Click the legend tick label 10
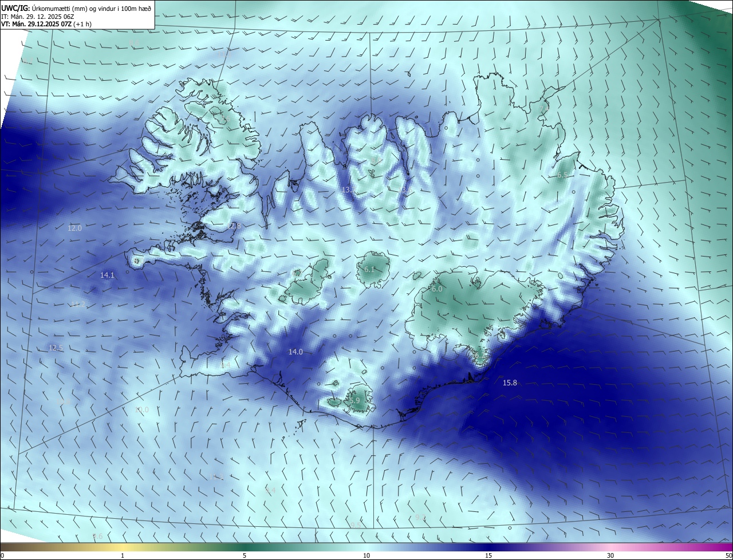 pos(366,555)
